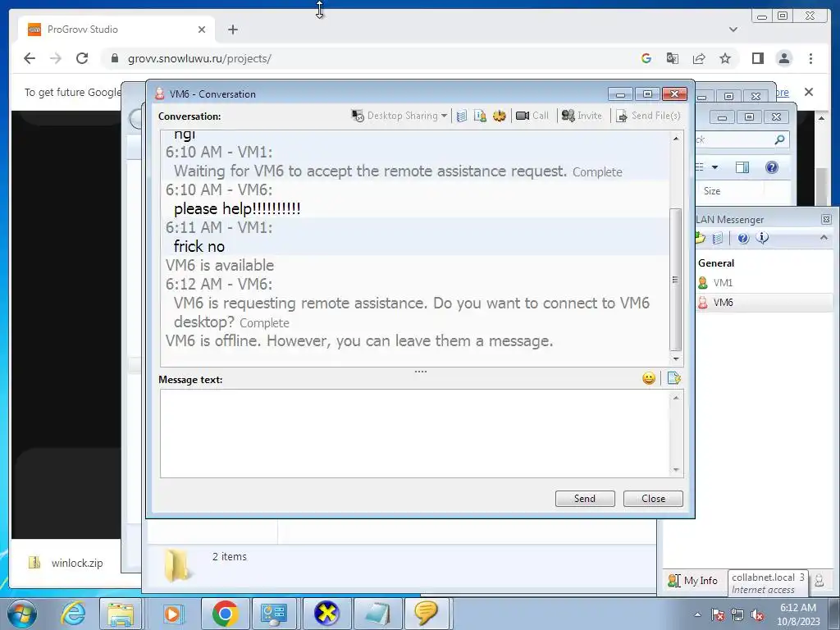
Task: Click the Send button
Action: [x=585, y=499]
